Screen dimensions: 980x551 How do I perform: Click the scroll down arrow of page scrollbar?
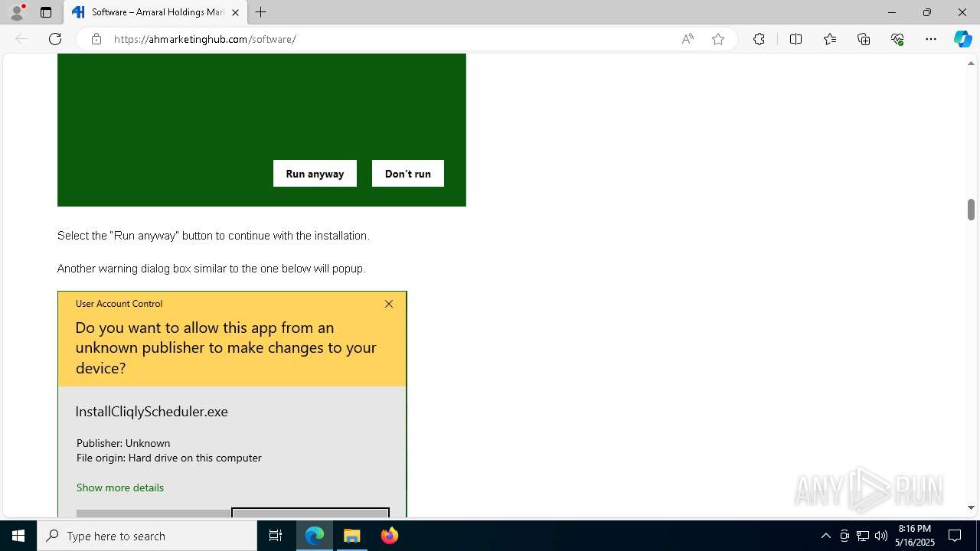point(971,507)
